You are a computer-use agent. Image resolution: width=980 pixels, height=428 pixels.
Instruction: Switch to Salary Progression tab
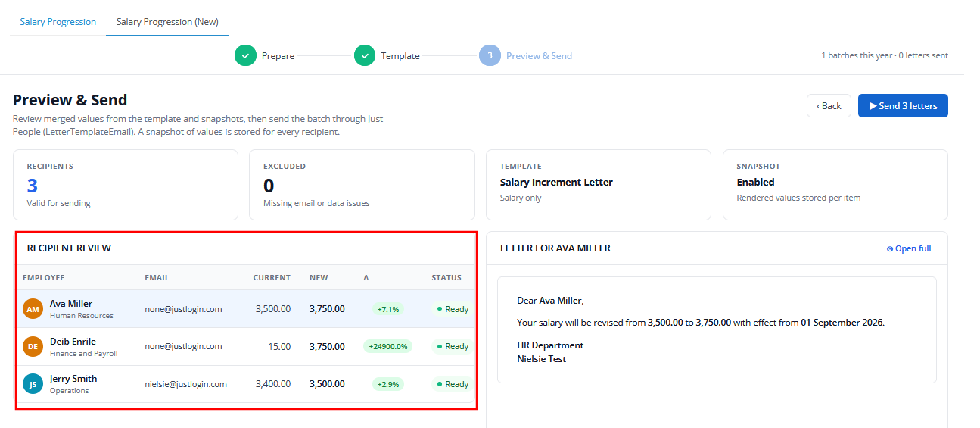[x=58, y=22]
